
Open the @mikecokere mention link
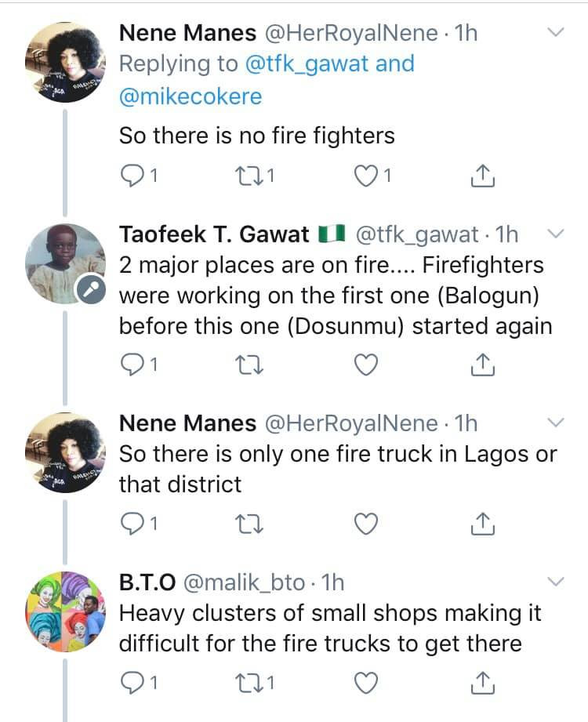pos(190,96)
